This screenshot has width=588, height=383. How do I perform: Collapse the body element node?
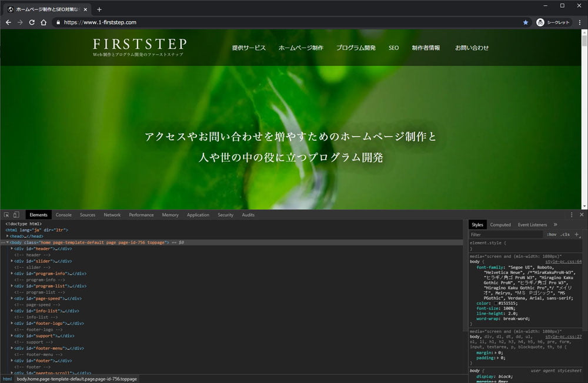click(x=8, y=243)
